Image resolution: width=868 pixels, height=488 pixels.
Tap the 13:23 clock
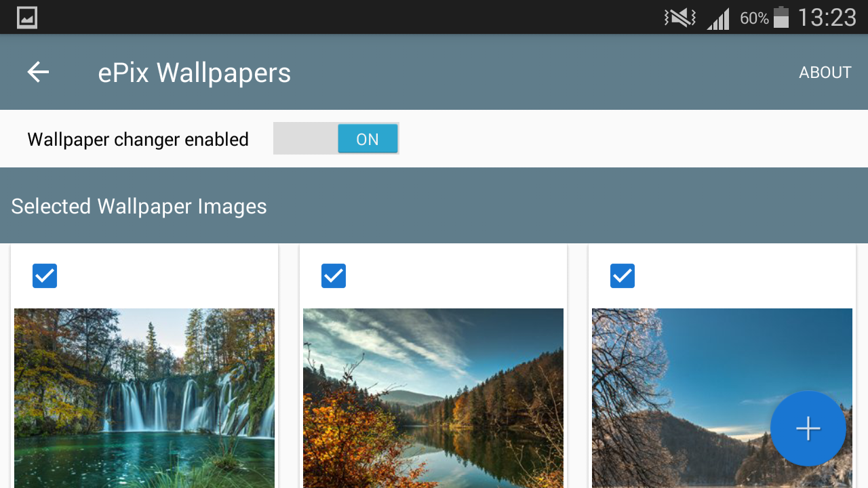click(827, 18)
